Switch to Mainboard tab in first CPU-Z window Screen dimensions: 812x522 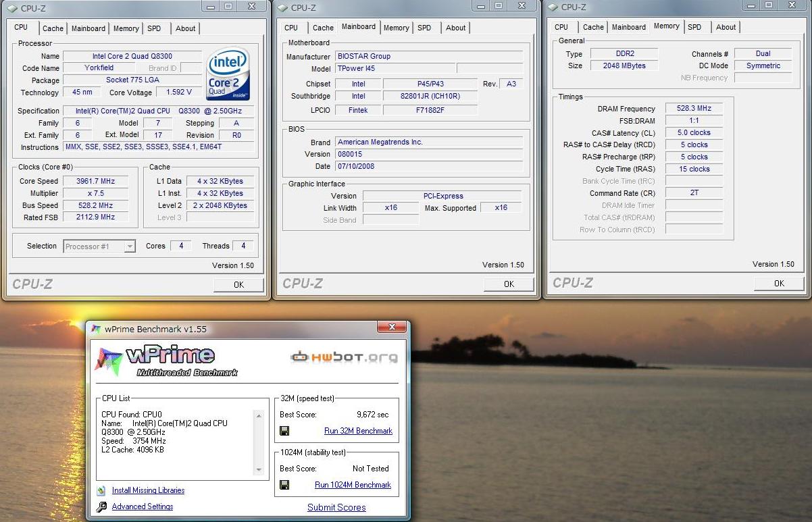tap(88, 28)
